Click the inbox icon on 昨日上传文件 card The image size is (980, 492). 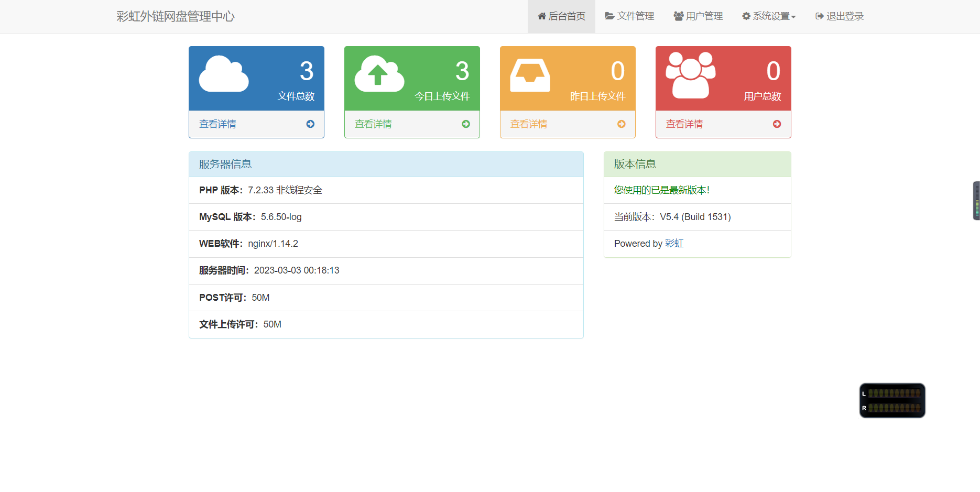tap(531, 75)
